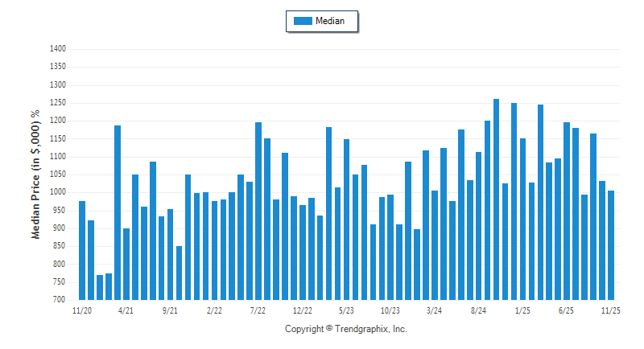The height and width of the screenshot is (349, 644).
Task: Click the bar above the 4/21 label
Action: coord(126,265)
